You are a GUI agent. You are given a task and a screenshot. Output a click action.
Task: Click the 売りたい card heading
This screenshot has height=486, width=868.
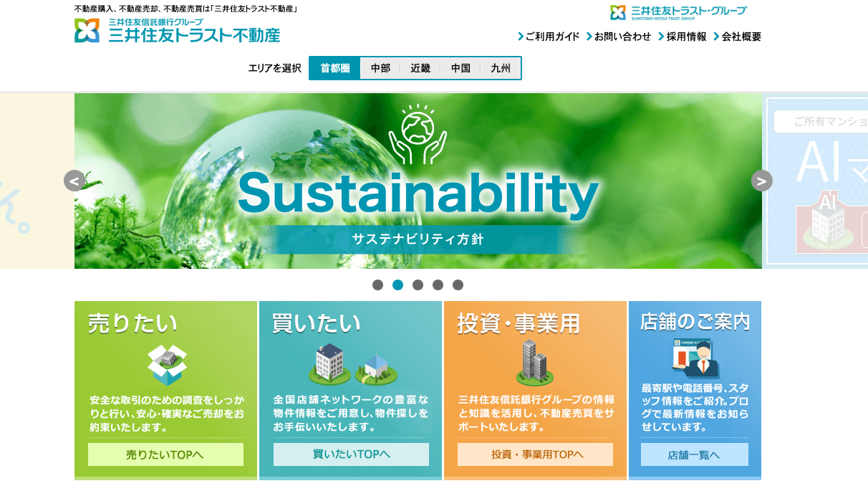[132, 323]
